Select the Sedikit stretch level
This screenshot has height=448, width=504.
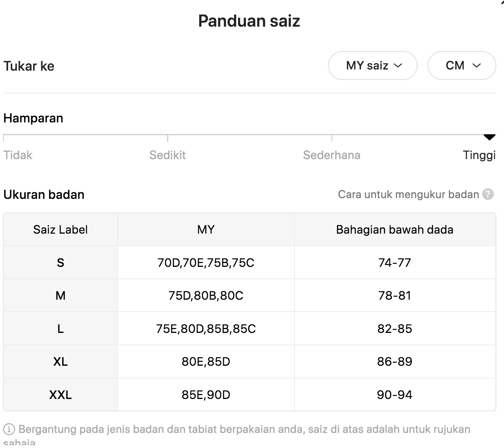point(167,155)
